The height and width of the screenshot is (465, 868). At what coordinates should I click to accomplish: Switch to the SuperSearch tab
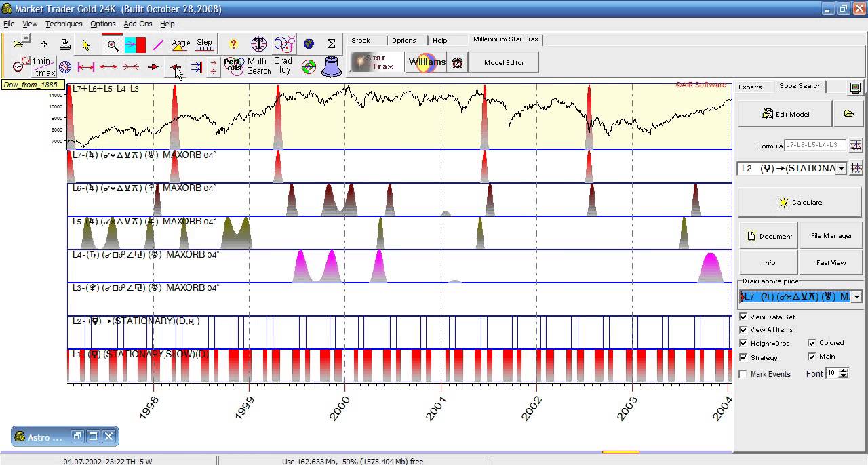pyautogui.click(x=800, y=86)
